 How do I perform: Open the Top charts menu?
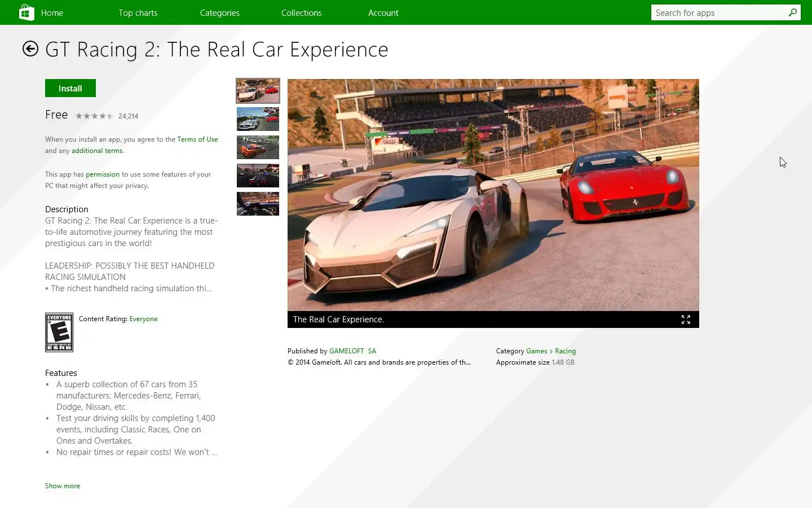[x=138, y=12]
